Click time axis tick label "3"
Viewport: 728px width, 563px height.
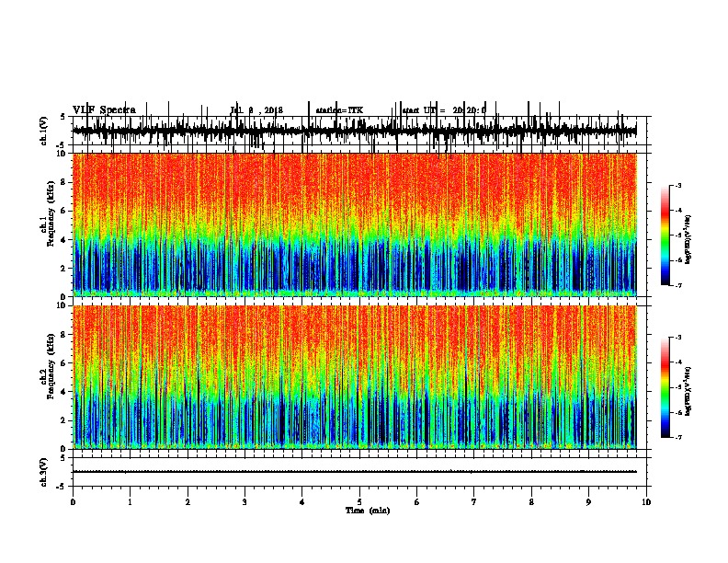245,502
